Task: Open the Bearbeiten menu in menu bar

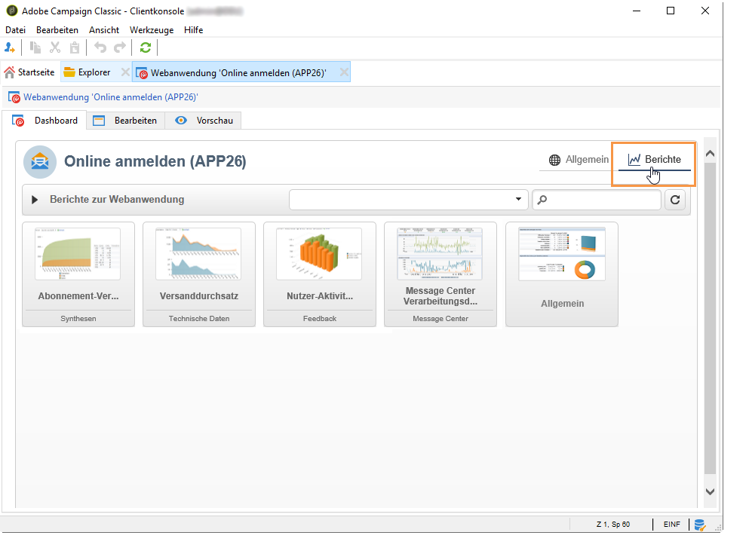Action: tap(57, 30)
